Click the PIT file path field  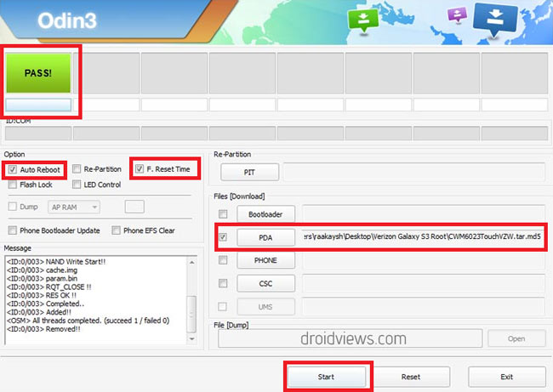point(414,172)
